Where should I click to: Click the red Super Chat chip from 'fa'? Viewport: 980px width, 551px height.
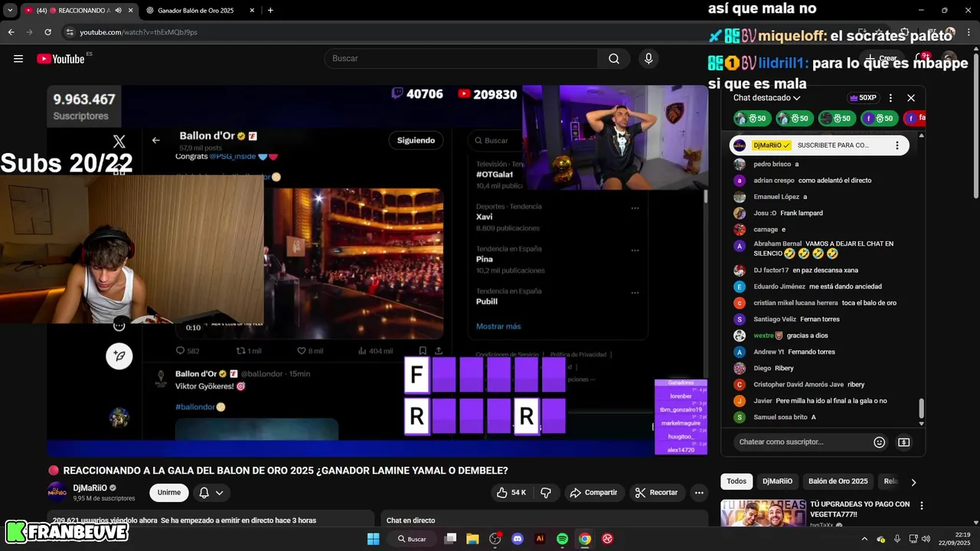pyautogui.click(x=915, y=118)
